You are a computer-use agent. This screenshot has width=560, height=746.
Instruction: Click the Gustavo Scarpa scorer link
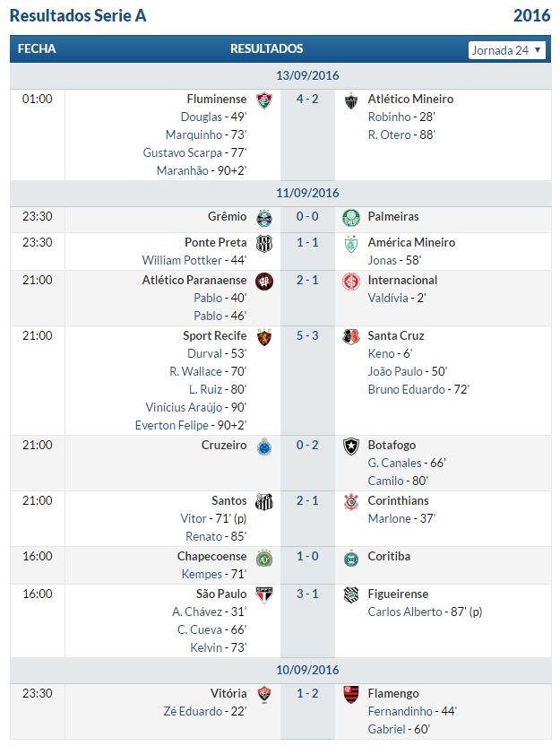[x=183, y=152]
